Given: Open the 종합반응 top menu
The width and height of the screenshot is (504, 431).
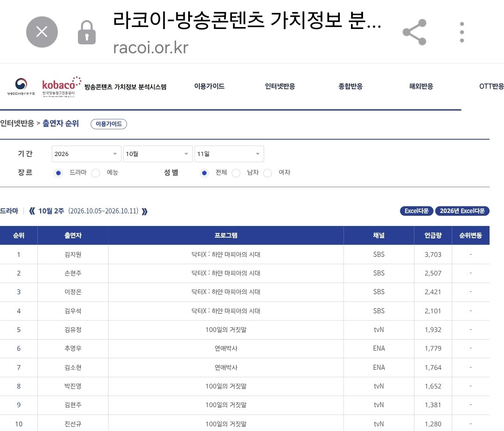Looking at the screenshot, I should tap(350, 86).
